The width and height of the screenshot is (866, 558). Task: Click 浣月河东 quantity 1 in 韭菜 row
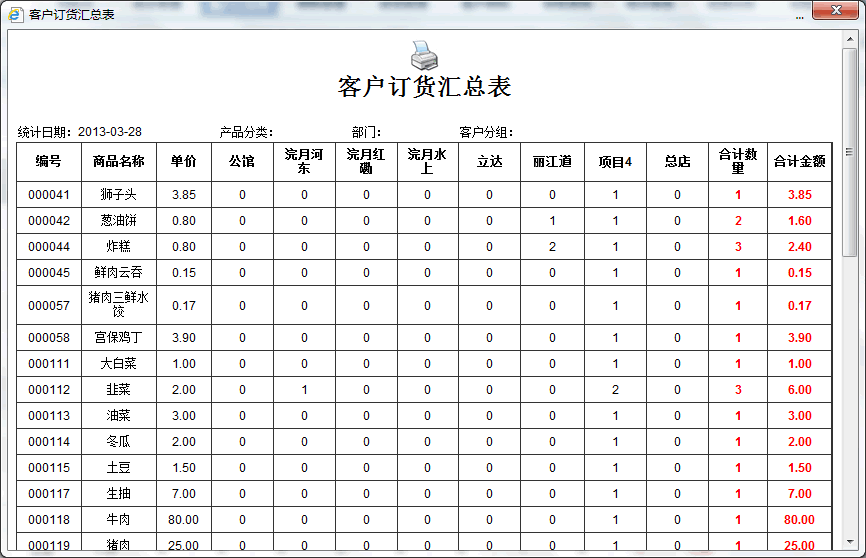304,389
